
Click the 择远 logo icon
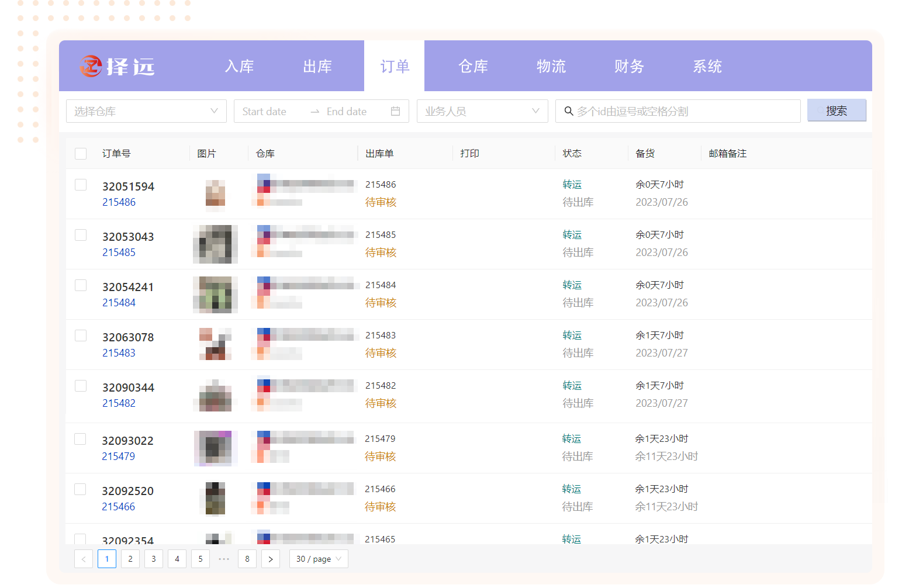pyautogui.click(x=91, y=66)
